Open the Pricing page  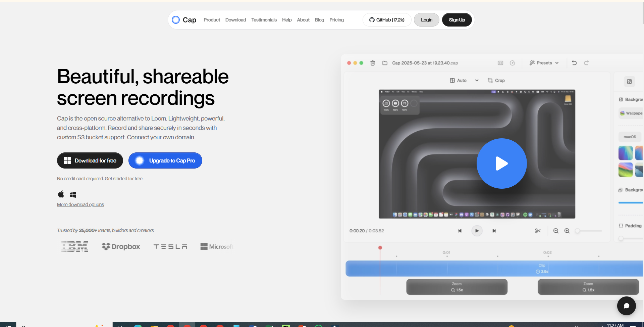336,20
